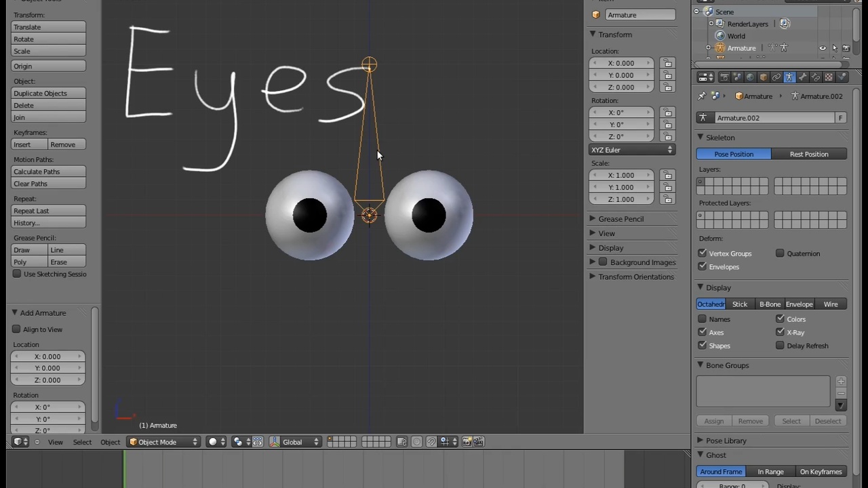Click the lock camera and layers icon
The width and height of the screenshot is (868, 488).
tap(401, 442)
